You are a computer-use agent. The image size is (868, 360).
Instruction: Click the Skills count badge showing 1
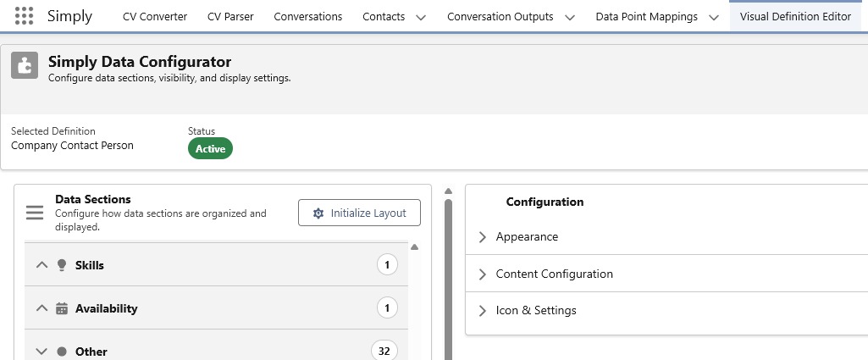point(388,265)
